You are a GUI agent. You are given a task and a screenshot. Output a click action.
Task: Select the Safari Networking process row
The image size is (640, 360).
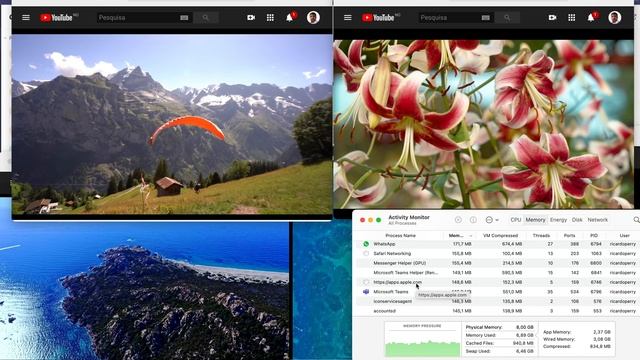(x=498, y=253)
